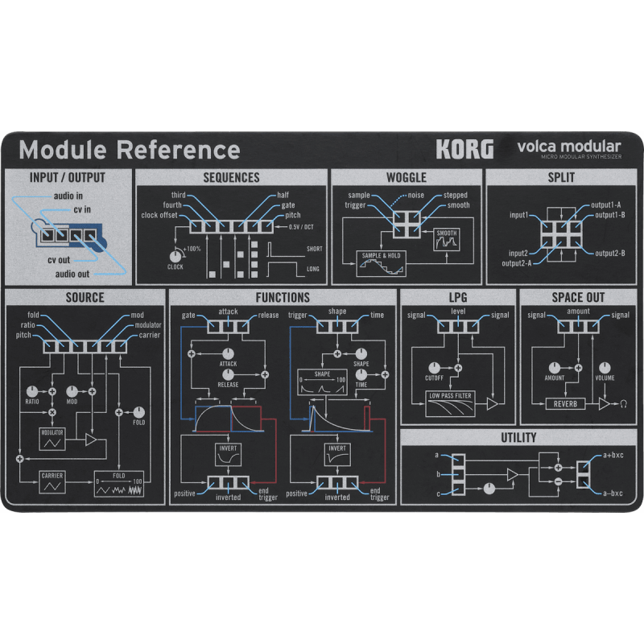The height and width of the screenshot is (644, 644).
Task: Click the 'half' label in Sequences
Action: pos(283,195)
